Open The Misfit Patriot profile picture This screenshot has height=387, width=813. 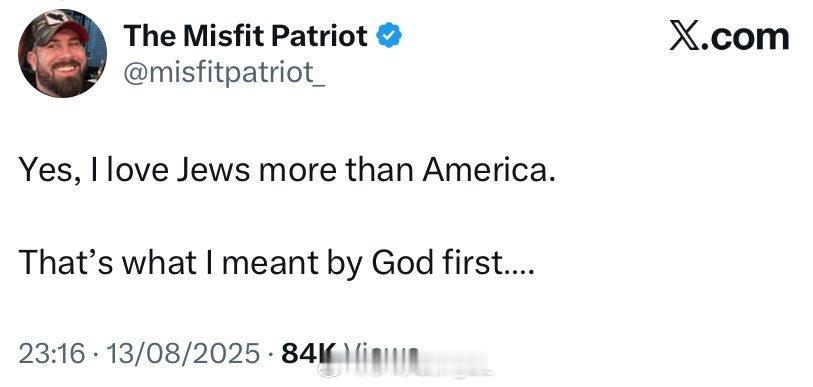click(x=62, y=53)
